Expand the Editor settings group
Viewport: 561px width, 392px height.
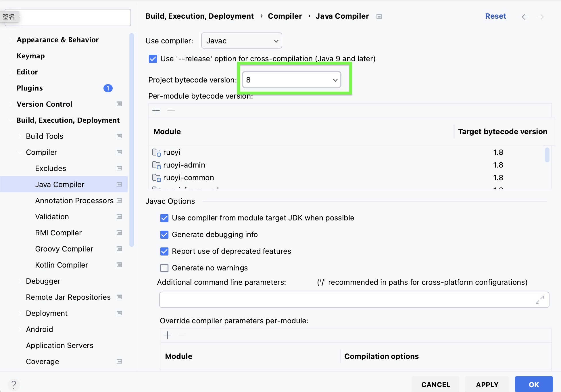(11, 72)
